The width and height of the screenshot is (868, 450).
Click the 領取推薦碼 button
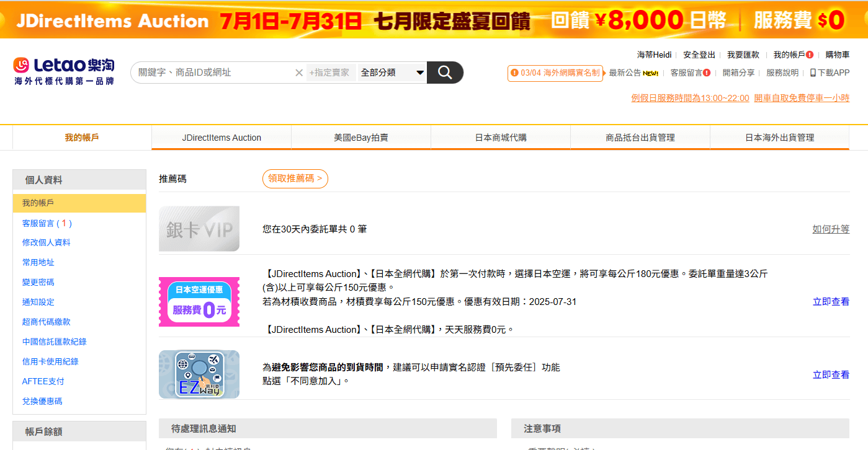(x=295, y=179)
